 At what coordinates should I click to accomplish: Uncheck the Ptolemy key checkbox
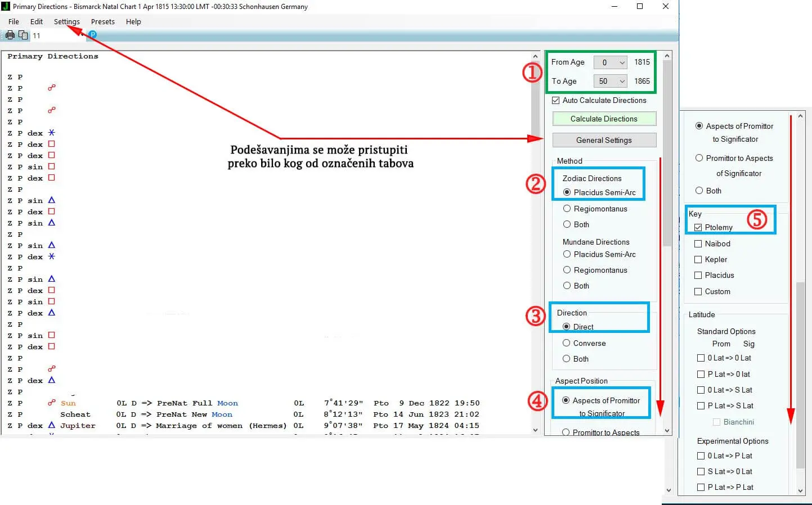698,228
